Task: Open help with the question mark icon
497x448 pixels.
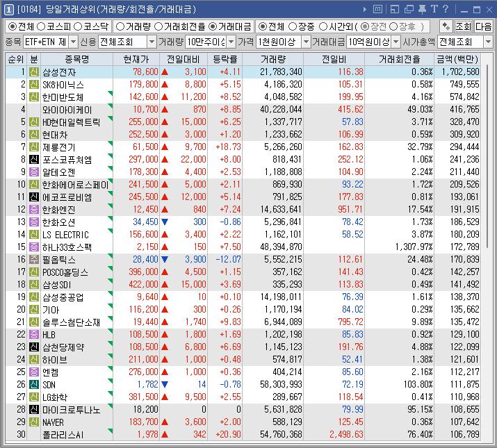Action: pyautogui.click(x=446, y=9)
